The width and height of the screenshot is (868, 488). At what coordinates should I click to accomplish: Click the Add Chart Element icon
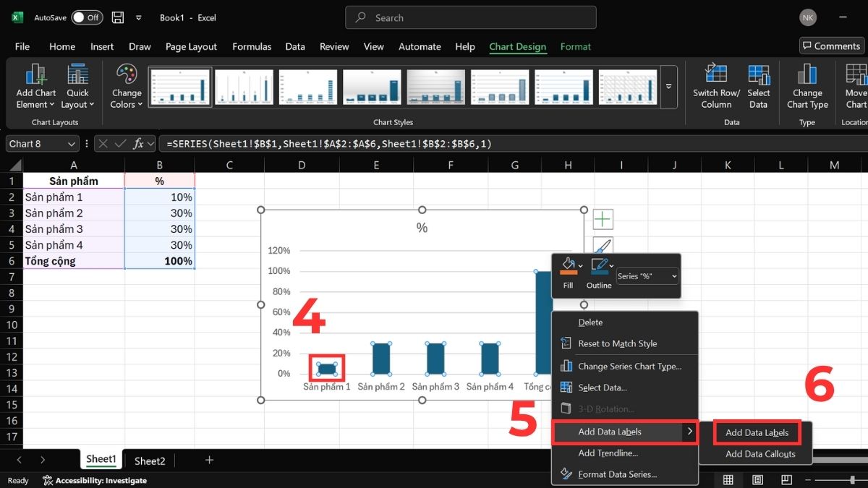click(x=35, y=74)
